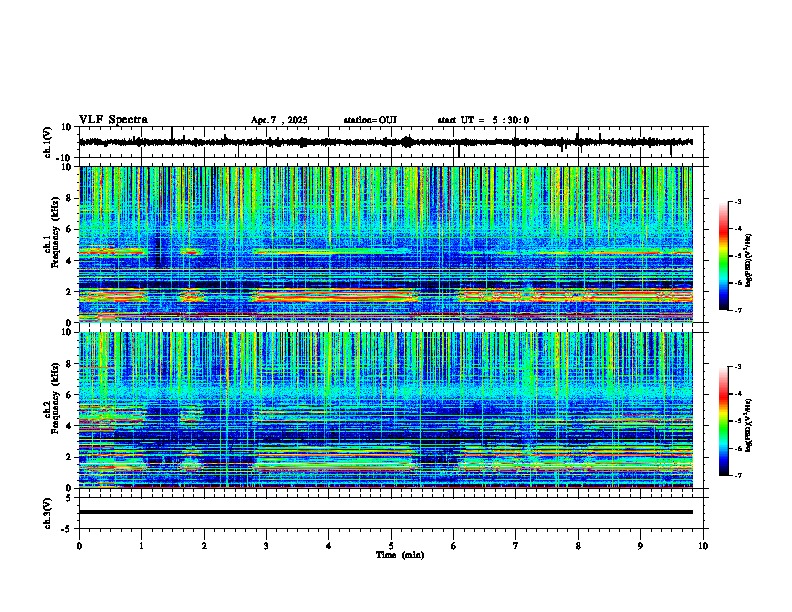Click time axis tick label "8"
Image resolution: width=792 pixels, height=612 pixels.
coord(578,546)
